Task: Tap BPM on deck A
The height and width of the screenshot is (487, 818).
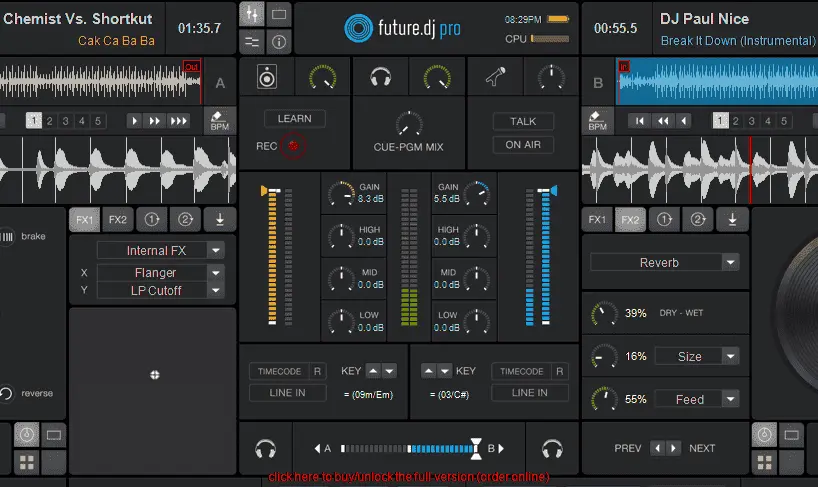Action: click(x=220, y=120)
